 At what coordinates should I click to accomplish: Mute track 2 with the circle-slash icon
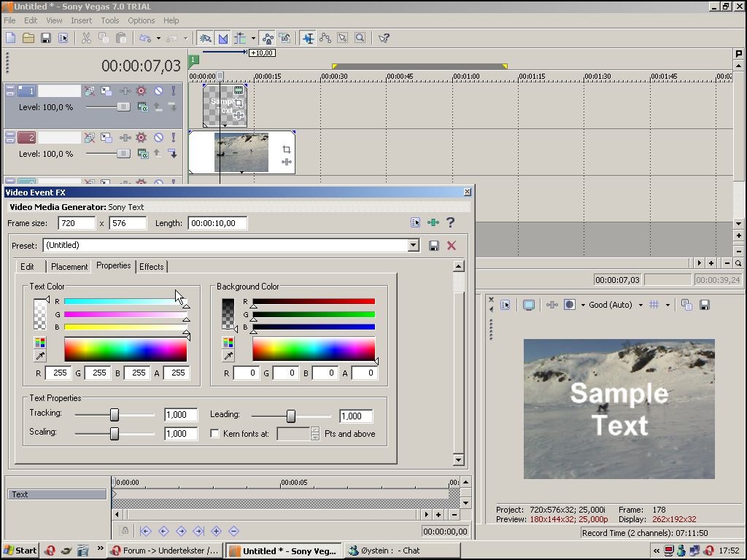click(158, 138)
